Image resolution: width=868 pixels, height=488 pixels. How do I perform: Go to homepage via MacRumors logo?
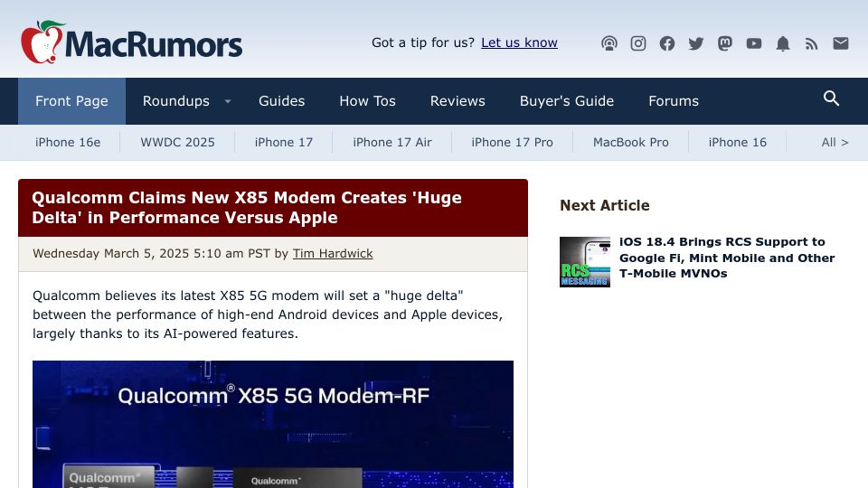coord(131,42)
